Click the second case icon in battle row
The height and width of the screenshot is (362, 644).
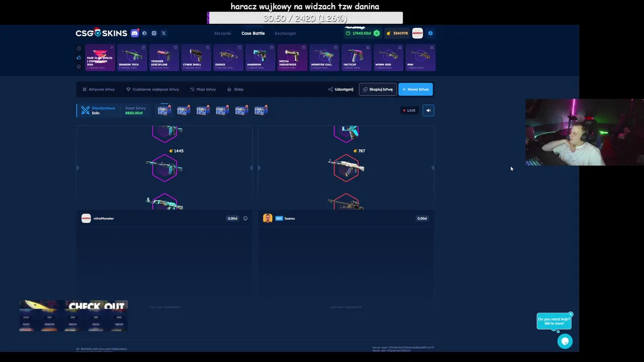[x=184, y=110]
